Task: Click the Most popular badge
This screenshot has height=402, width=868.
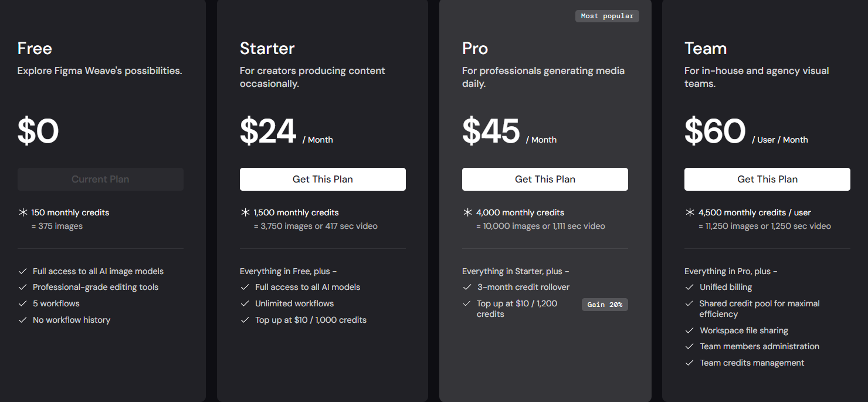Action: coord(607,16)
